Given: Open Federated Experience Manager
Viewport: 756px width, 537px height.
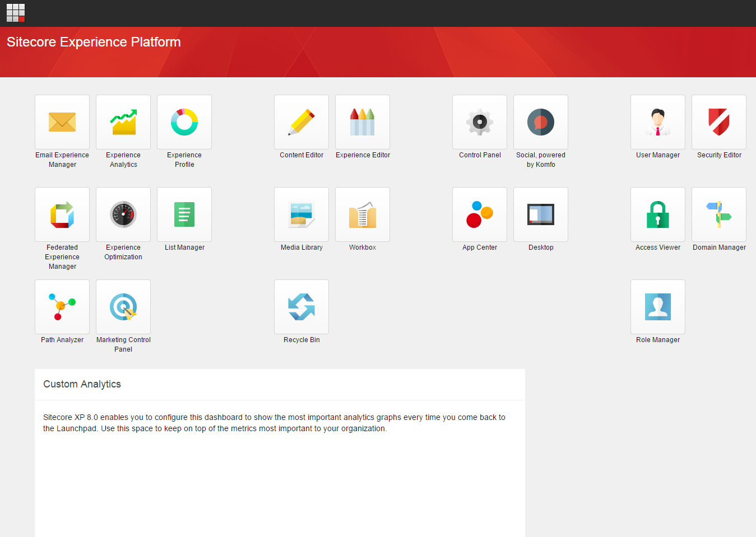Looking at the screenshot, I should pos(62,214).
